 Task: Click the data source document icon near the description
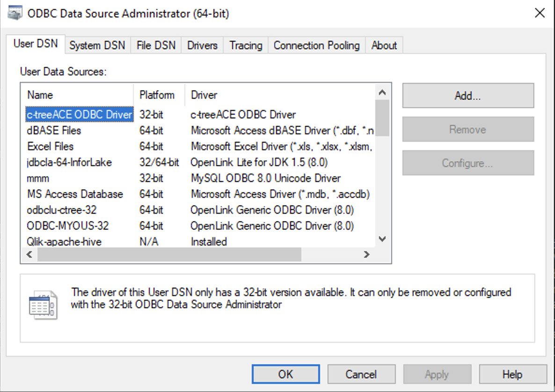pos(42,304)
